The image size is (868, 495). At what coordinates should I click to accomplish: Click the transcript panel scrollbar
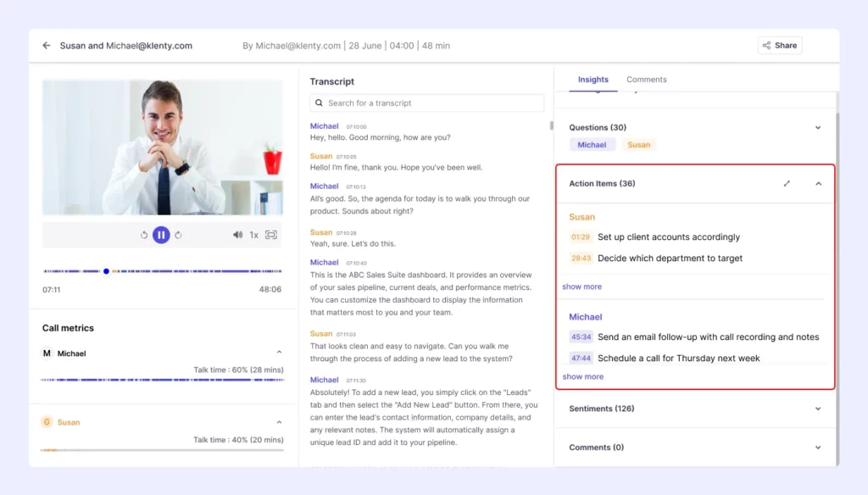(551, 125)
